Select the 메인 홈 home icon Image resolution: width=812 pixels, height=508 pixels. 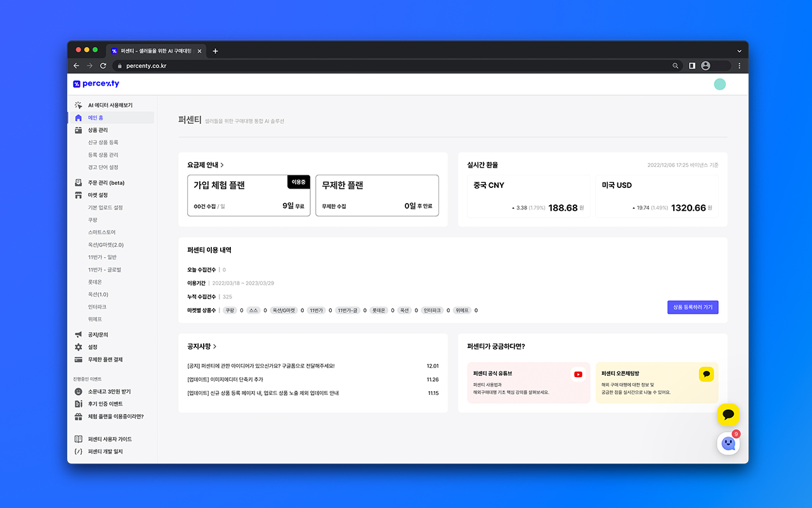(x=79, y=117)
